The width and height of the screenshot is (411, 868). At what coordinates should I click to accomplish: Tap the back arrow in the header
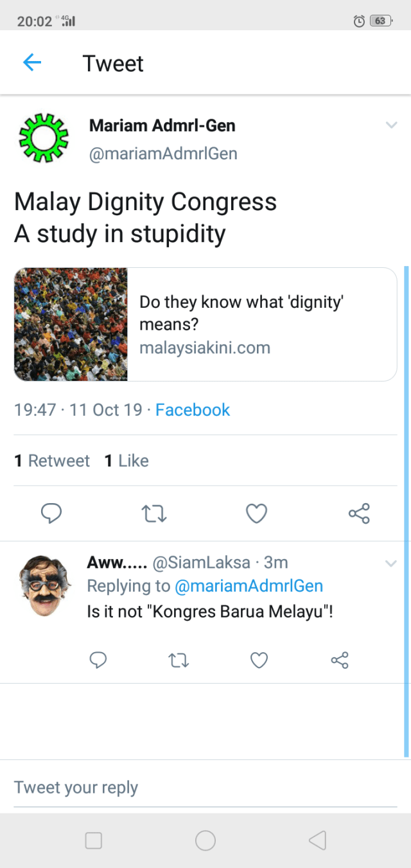[31, 62]
